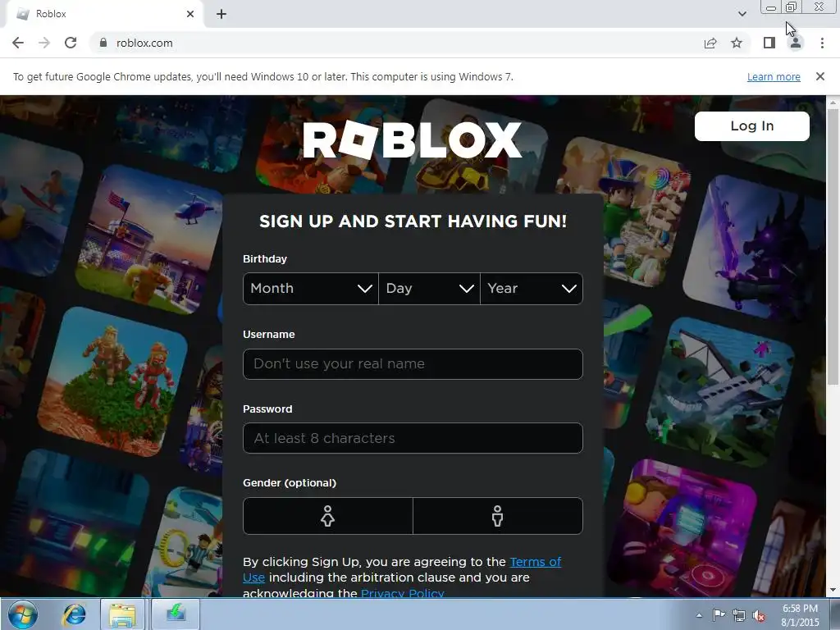Go back using the browser back arrow

18,43
